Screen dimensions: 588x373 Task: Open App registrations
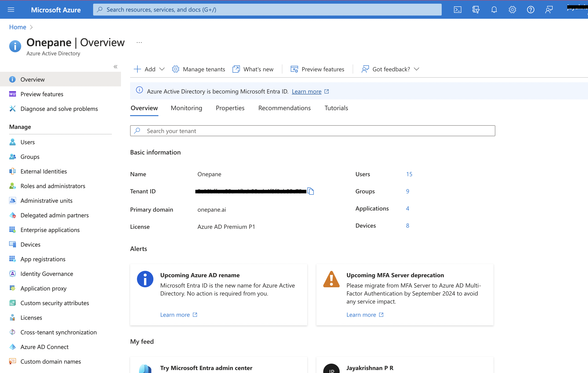[x=60, y=259]
